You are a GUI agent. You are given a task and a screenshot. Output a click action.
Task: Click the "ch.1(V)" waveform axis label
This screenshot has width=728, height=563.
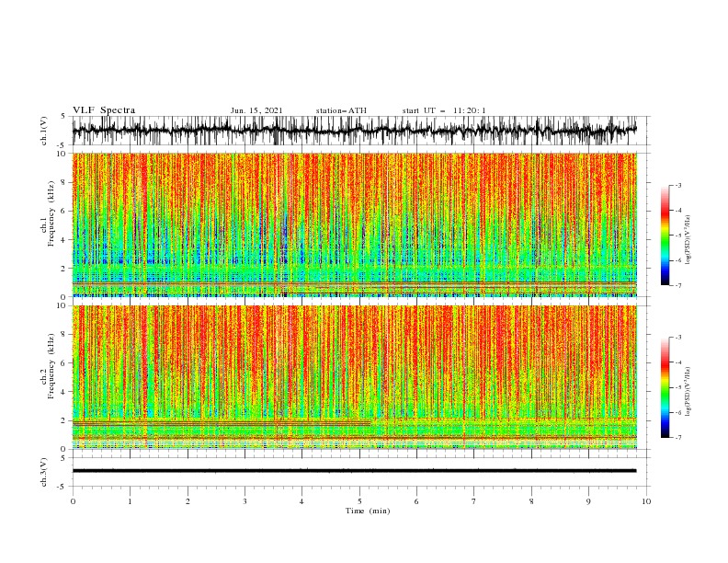[x=44, y=131]
